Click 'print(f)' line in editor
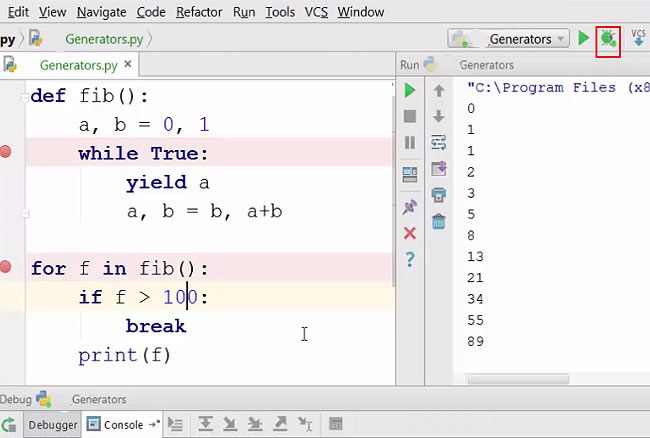 pos(124,355)
